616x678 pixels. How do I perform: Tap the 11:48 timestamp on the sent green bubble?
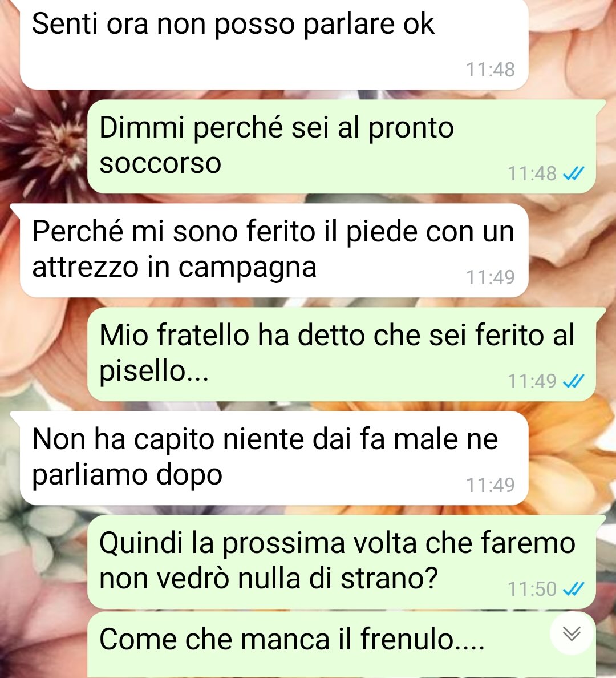point(532,174)
